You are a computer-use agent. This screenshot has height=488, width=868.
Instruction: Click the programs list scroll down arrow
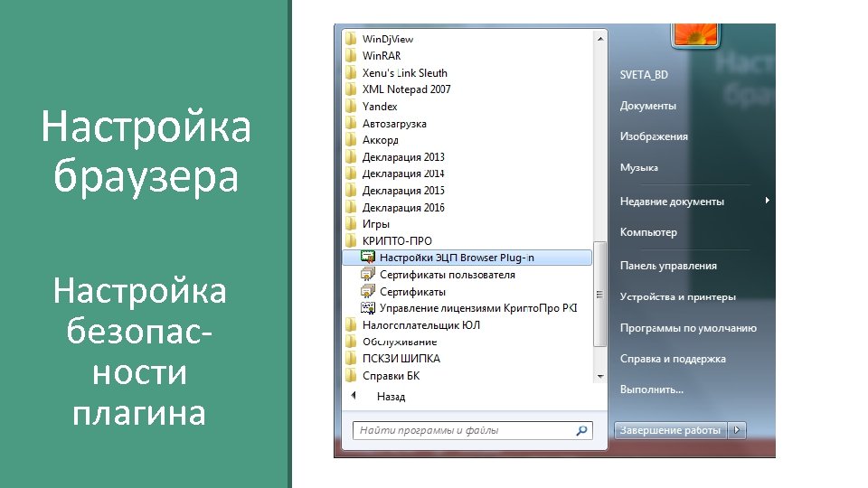coord(600,376)
